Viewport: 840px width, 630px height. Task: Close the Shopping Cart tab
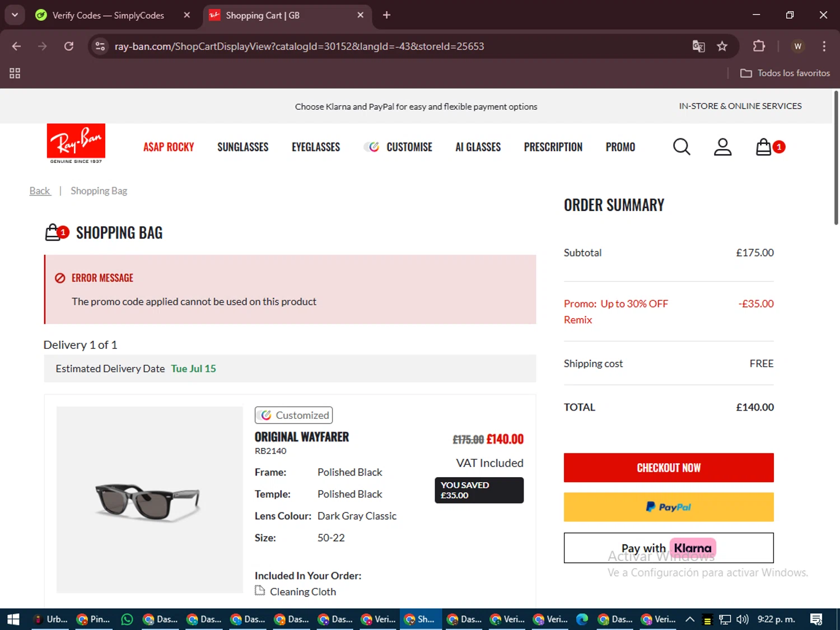(x=361, y=15)
